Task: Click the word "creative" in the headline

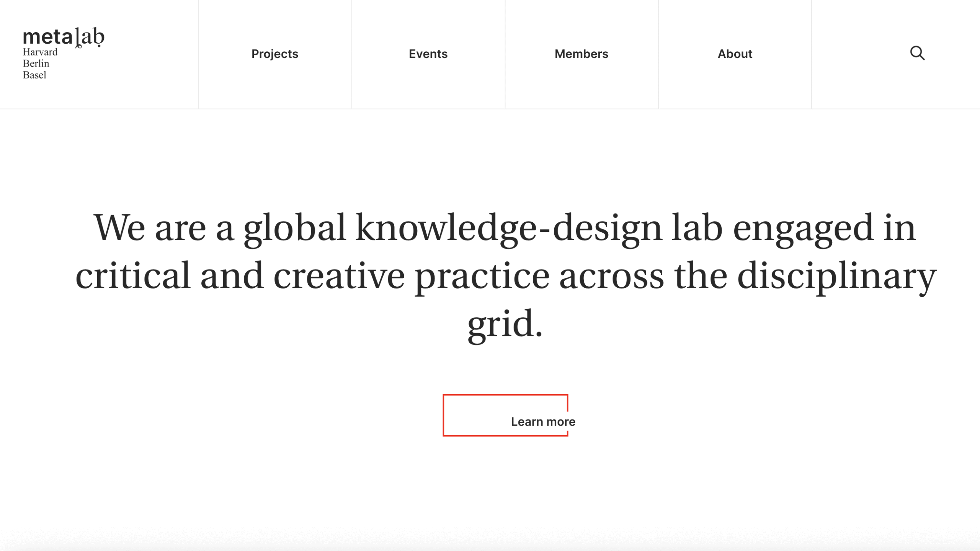Action: point(339,277)
